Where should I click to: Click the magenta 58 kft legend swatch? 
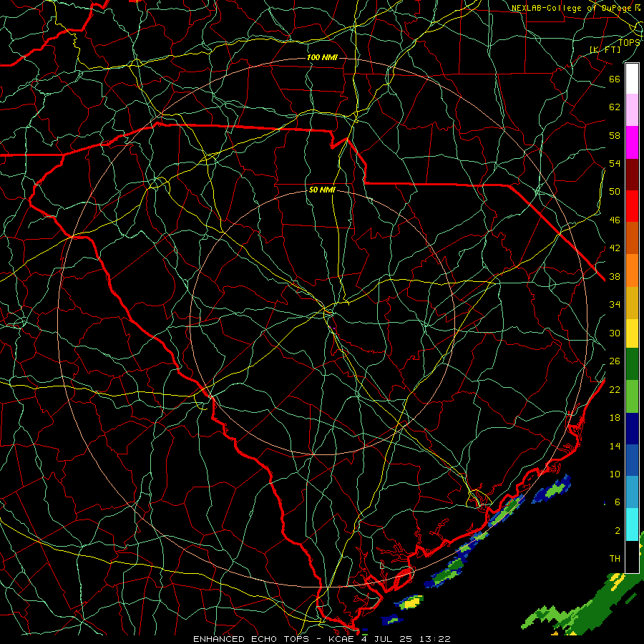coord(632,142)
